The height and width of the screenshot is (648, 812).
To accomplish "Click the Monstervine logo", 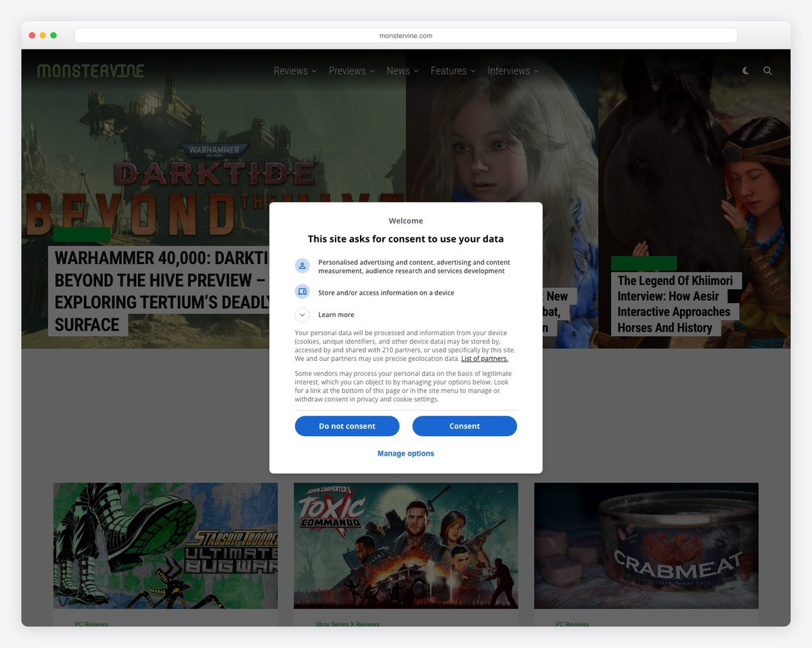I will pos(91,70).
